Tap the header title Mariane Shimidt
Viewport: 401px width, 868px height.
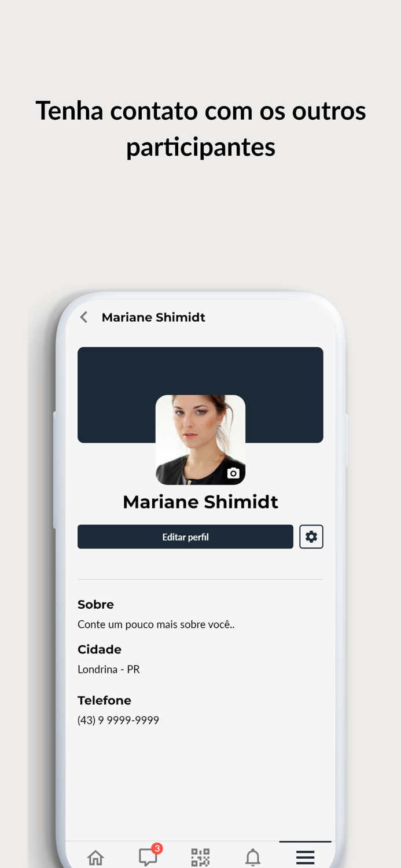[153, 317]
